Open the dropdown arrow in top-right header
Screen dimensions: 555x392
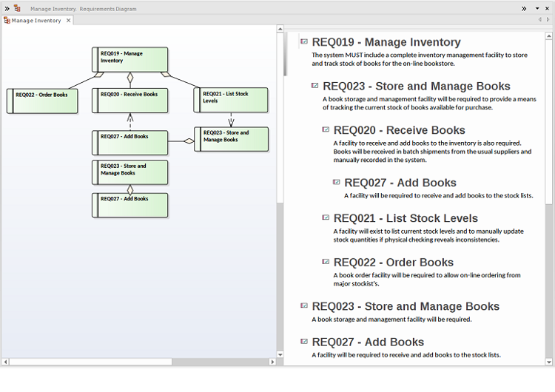(537, 8)
